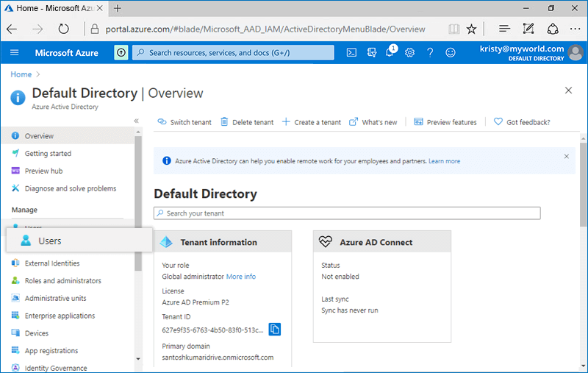Dismiss the remote work info banner
The width and height of the screenshot is (588, 373).
(x=566, y=157)
